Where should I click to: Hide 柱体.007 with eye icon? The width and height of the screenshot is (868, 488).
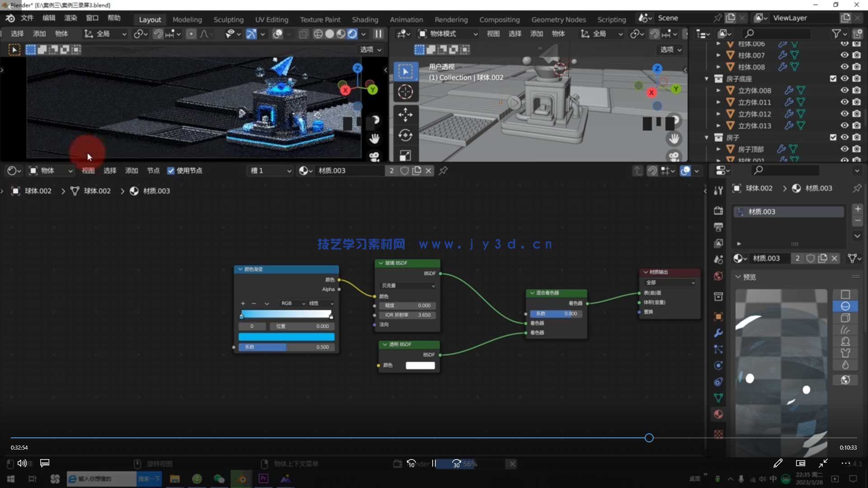point(844,55)
